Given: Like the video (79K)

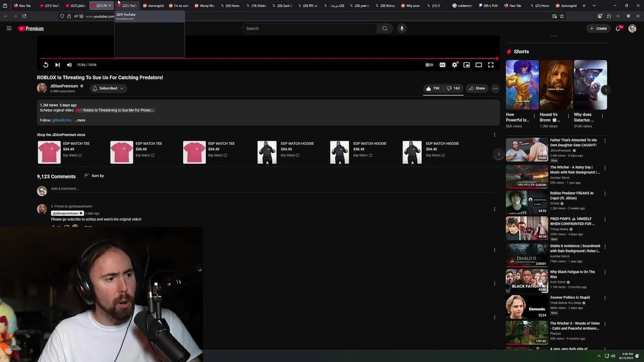Looking at the screenshot, I should pyautogui.click(x=433, y=88).
